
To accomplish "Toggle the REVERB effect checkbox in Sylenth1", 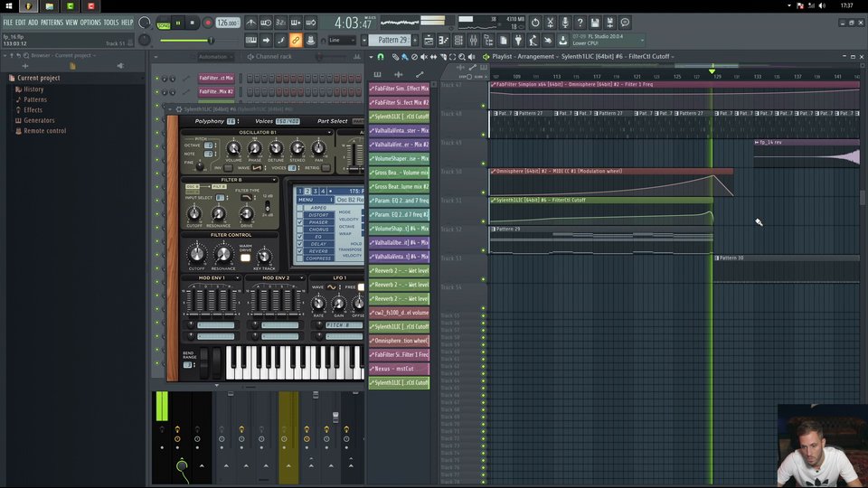I will point(300,251).
